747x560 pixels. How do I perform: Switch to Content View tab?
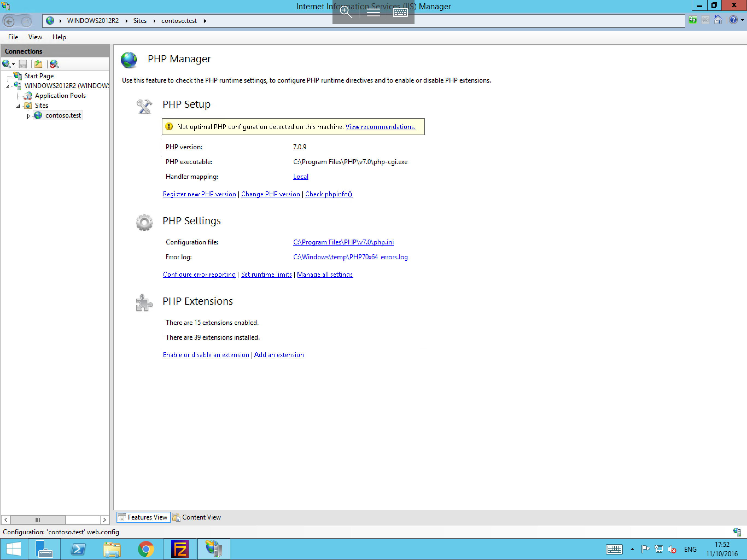point(197,517)
